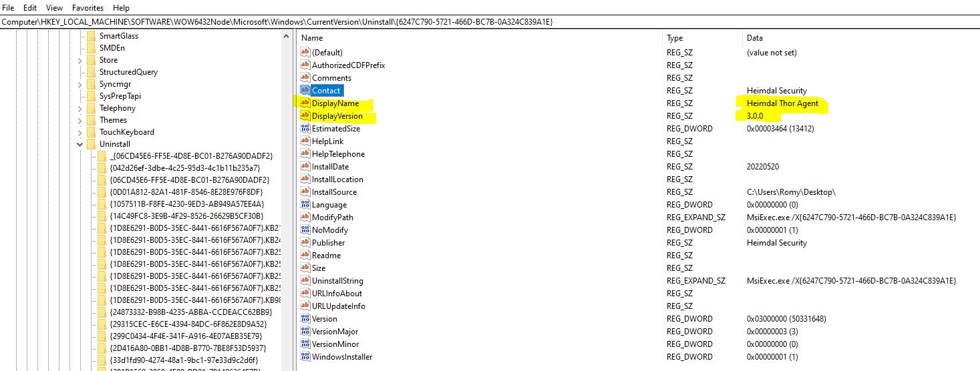980x371 pixels.
Task: Click the string value icon for Comments
Action: [x=305, y=77]
